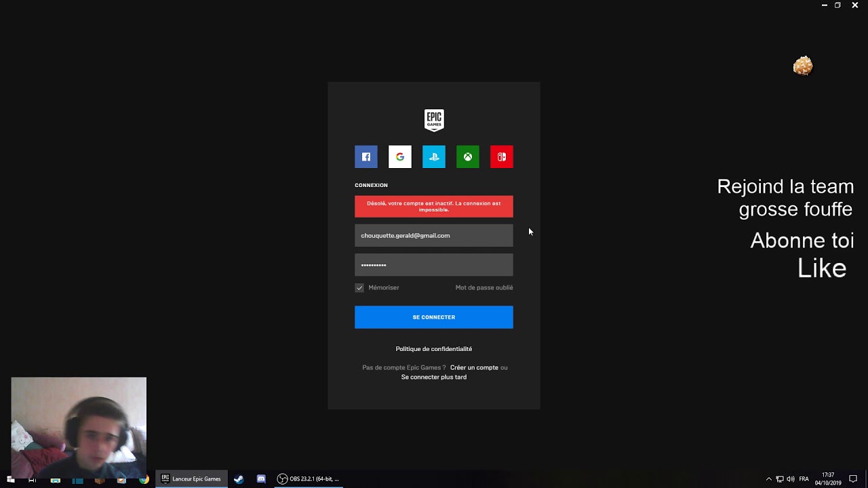Open the network tray icon
868x488 pixels.
pos(780,479)
